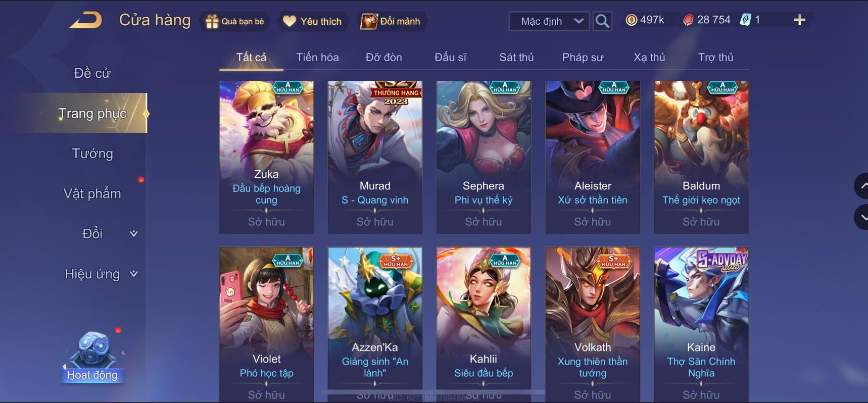The image size is (868, 403).
Task: Open the Violet Phó học tập skin card
Action: (266, 323)
